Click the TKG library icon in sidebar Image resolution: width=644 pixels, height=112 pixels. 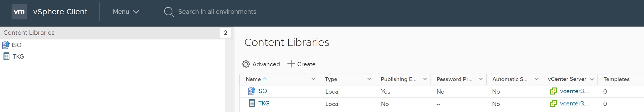[6, 56]
